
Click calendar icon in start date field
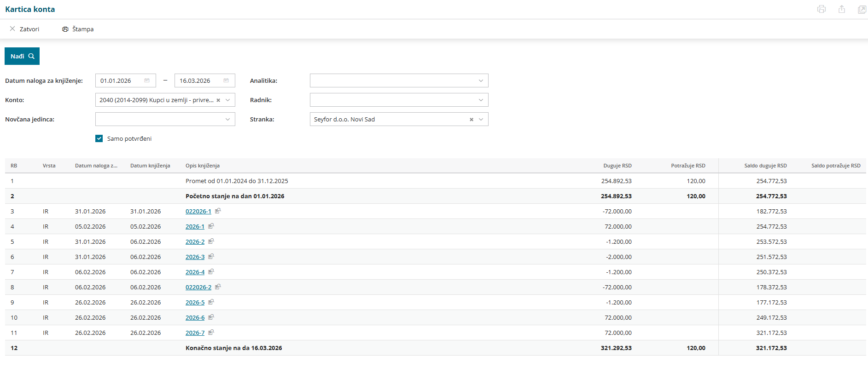147,80
